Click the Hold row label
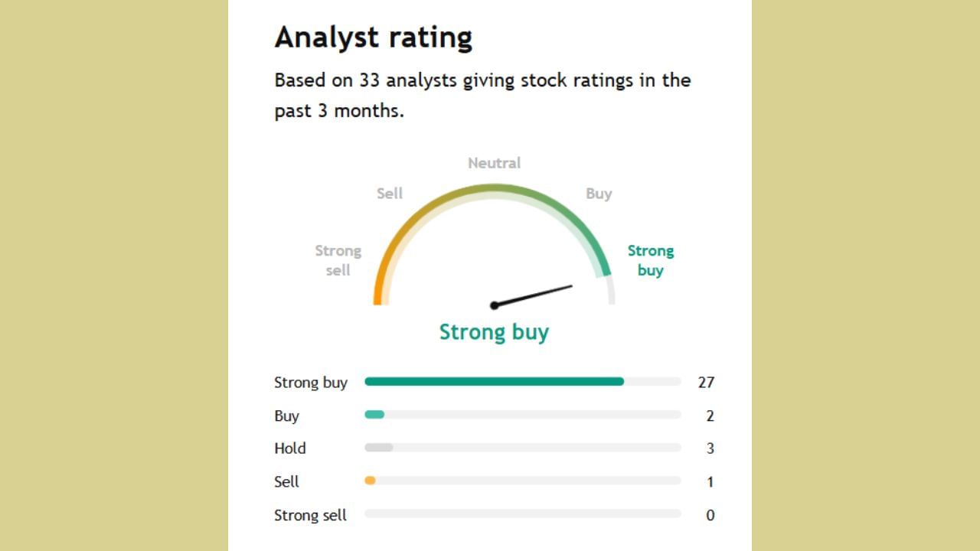The height and width of the screenshot is (551, 980). coord(290,448)
